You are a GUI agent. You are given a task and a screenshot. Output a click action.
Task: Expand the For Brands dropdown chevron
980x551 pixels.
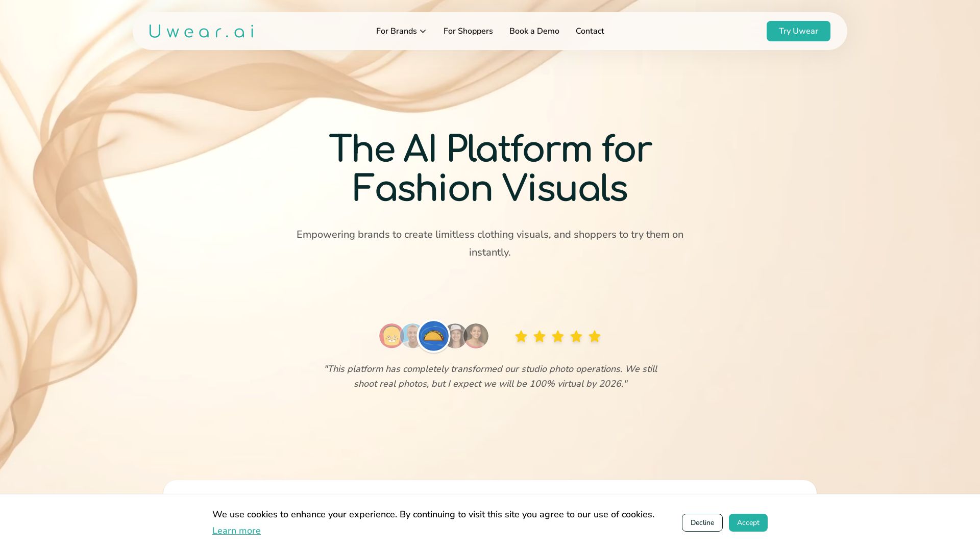(x=423, y=32)
